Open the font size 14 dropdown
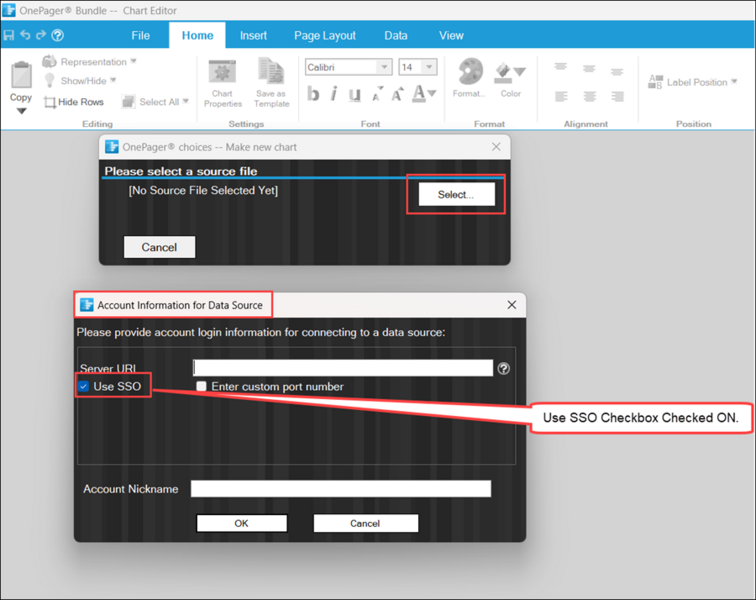 point(429,67)
